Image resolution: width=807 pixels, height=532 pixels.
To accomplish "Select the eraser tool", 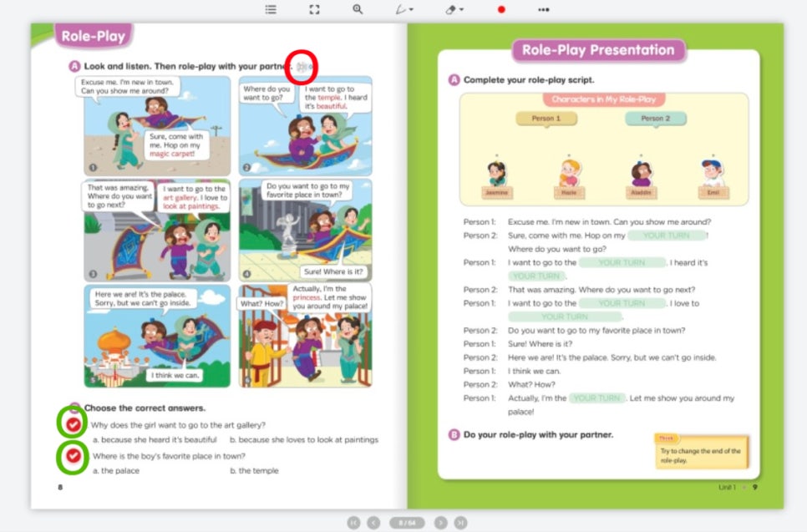I will [450, 9].
